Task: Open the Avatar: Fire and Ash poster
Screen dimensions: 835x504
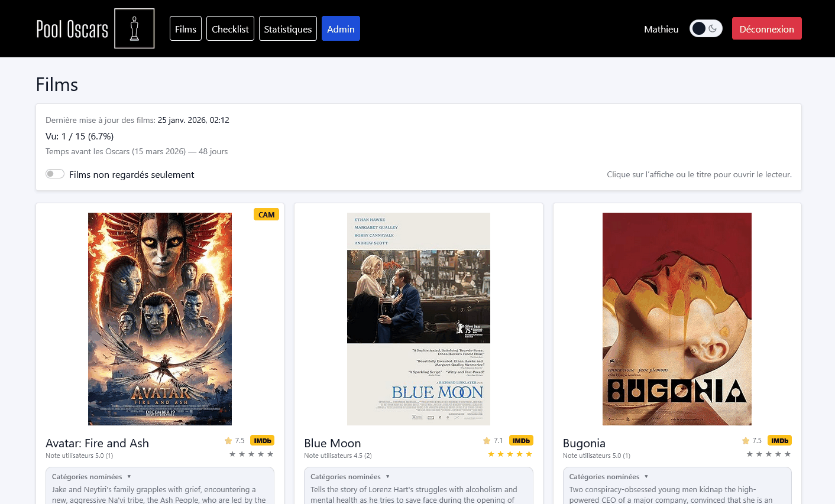Action: (x=160, y=319)
